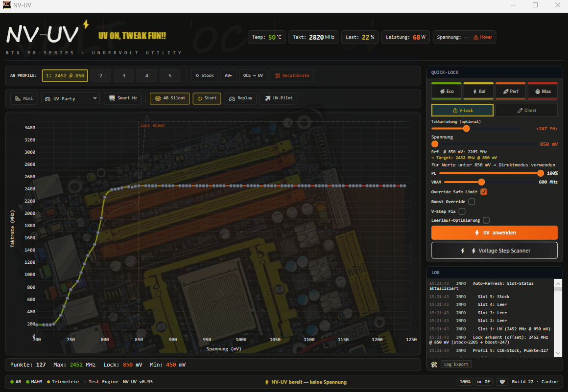Switch to Direkt mode tab
This screenshot has width=568, height=392.
(527, 111)
